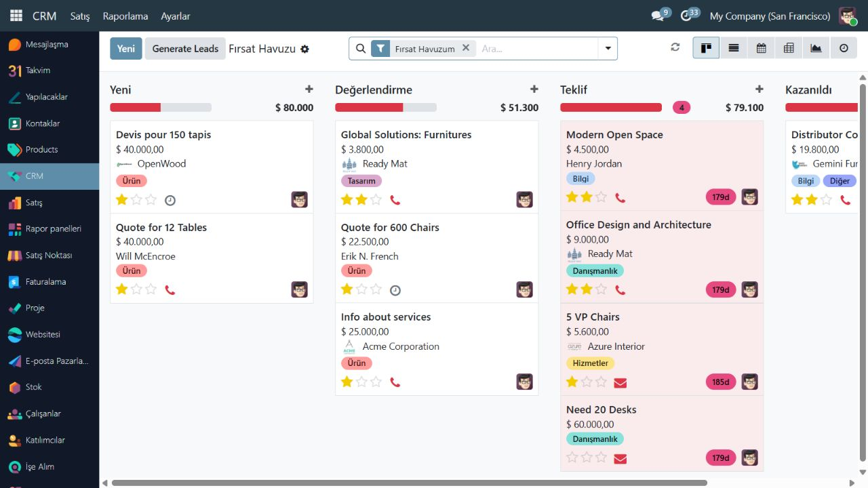Open Satış Noktası in the sidebar
Viewport: 868px width, 488px height.
click(x=50, y=256)
